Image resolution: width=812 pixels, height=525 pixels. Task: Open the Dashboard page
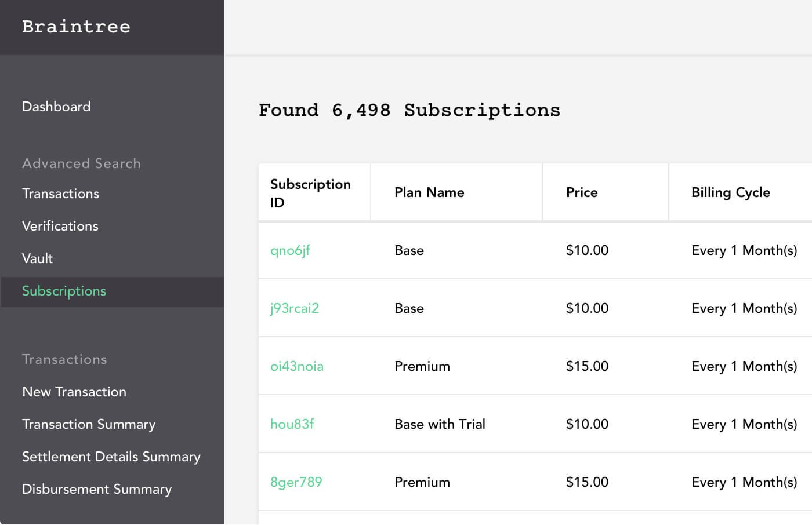[56, 107]
